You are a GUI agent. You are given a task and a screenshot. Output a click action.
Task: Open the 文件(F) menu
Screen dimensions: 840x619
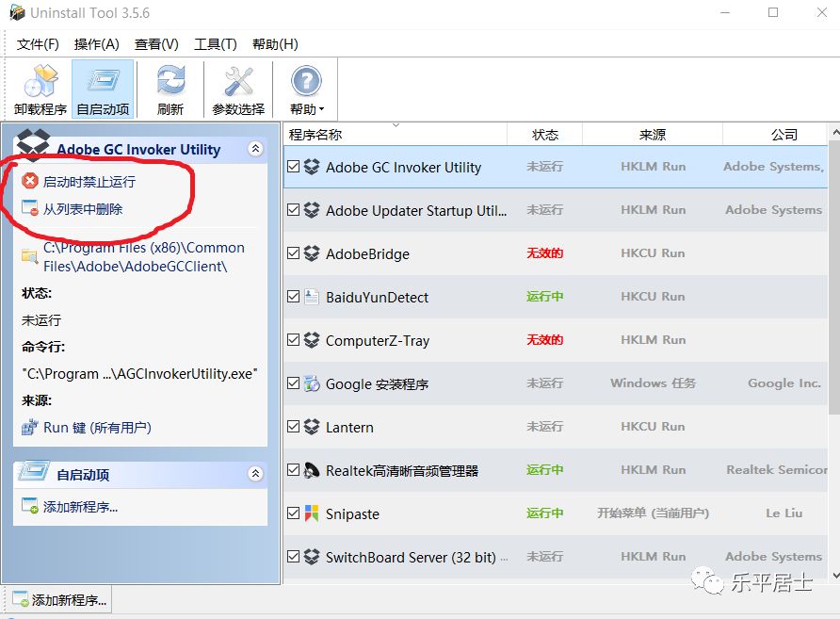(x=38, y=44)
